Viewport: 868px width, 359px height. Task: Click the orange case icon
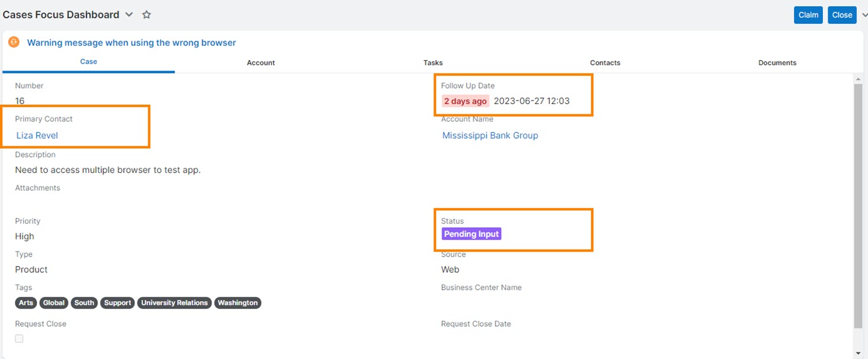14,42
